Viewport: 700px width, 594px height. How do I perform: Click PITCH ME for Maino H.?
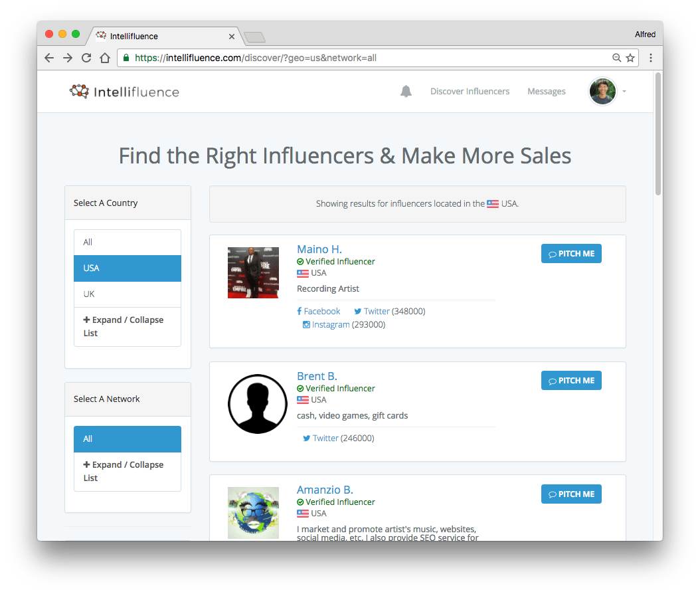pyautogui.click(x=571, y=254)
